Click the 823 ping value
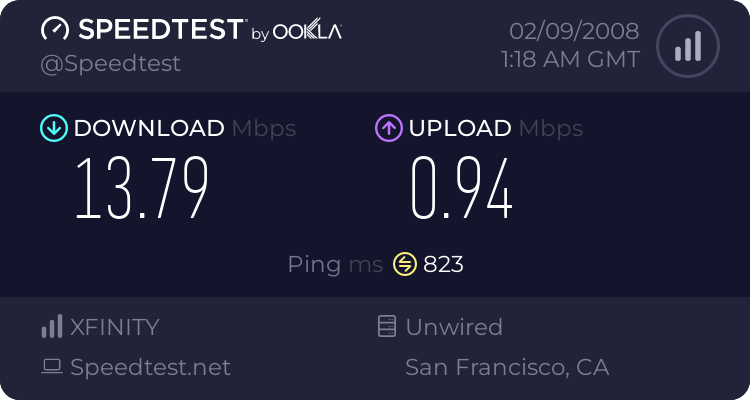The height and width of the screenshot is (400, 750). point(443,264)
